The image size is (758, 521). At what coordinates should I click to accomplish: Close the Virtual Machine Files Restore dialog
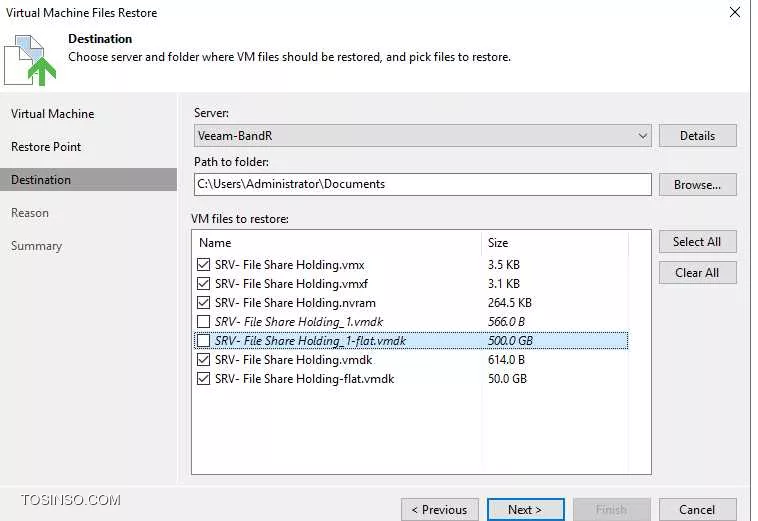(735, 12)
